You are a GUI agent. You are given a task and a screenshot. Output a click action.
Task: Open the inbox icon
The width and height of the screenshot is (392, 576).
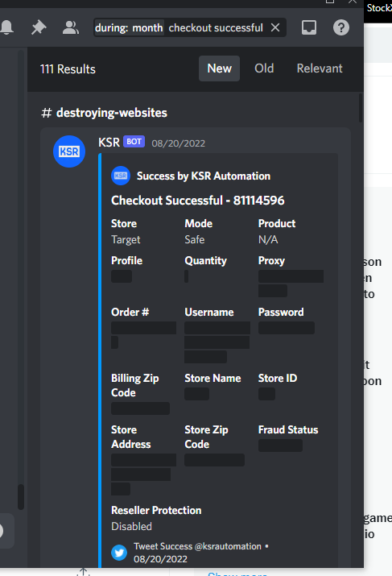(309, 27)
